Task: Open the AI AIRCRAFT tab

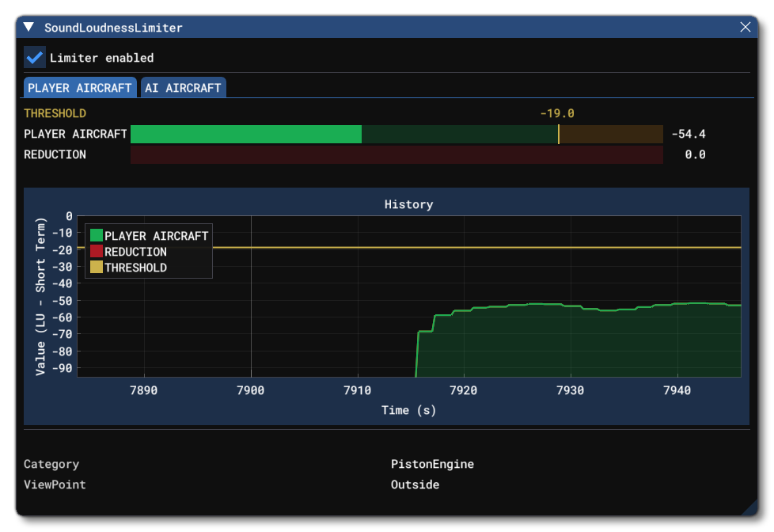Action: (183, 88)
